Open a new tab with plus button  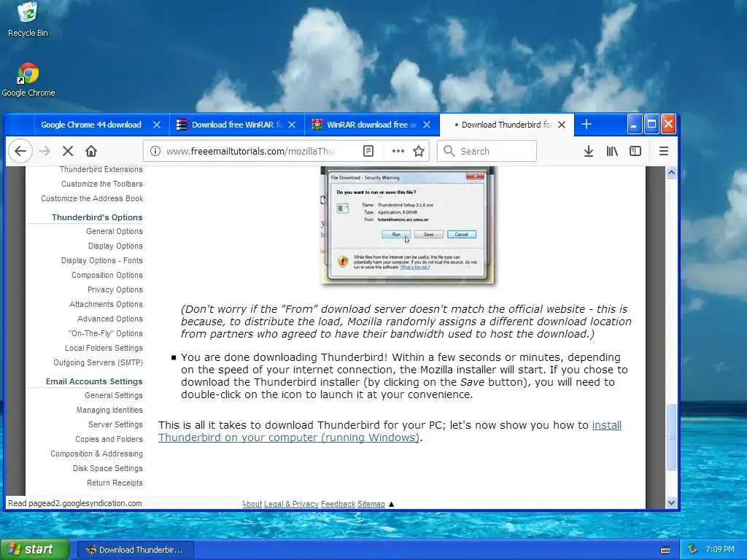tap(587, 124)
